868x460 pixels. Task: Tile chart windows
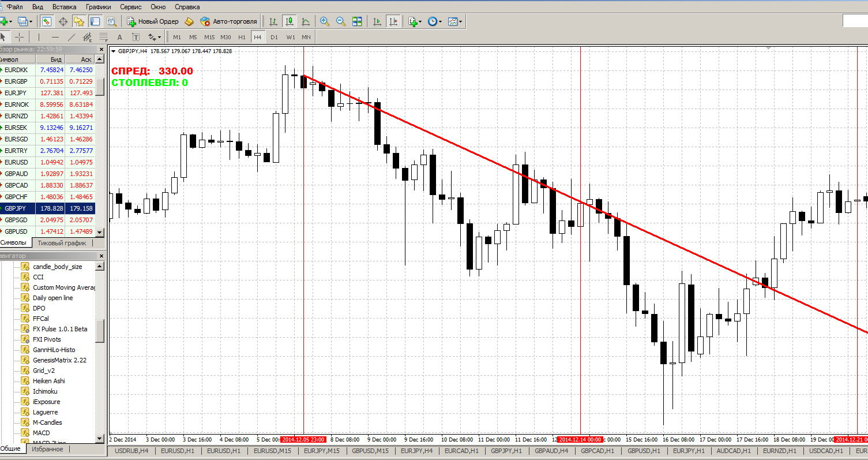(357, 21)
